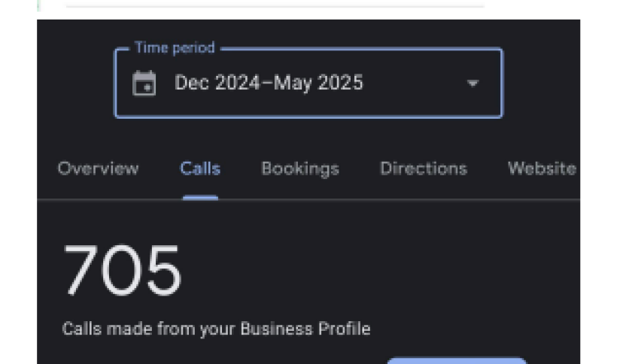This screenshot has width=629, height=364.
Task: Open the Bookings tab
Action: (x=300, y=168)
